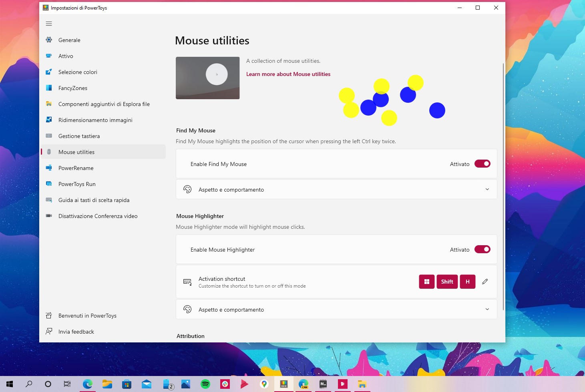The image size is (585, 392).
Task: Open Generale settings page
Action: click(x=103, y=40)
